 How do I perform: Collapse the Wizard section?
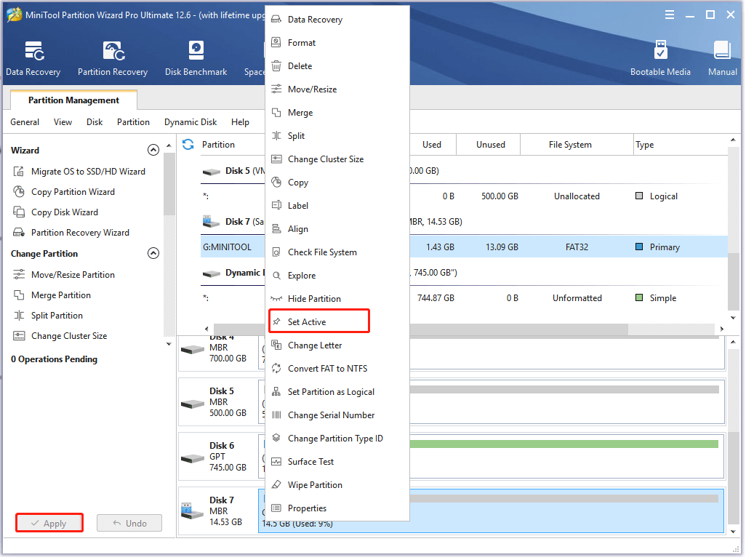point(153,151)
